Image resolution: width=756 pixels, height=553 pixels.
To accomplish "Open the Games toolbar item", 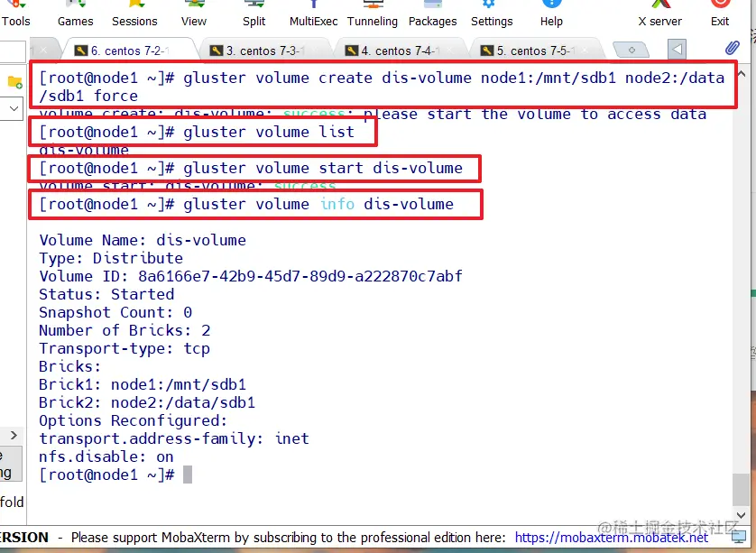I will tap(75, 14).
